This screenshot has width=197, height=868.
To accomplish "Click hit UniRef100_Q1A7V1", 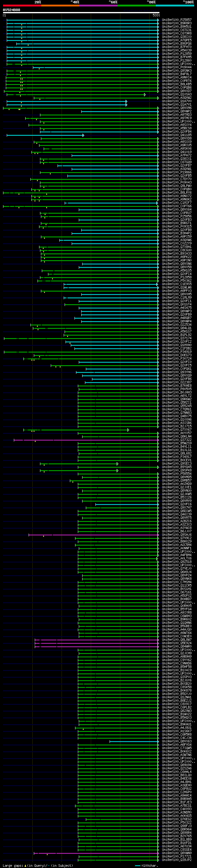I will pos(177,104).
